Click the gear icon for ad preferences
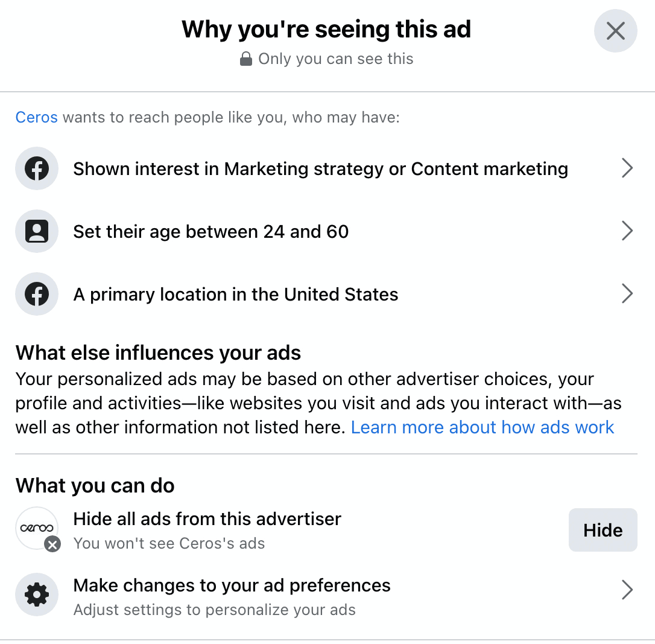This screenshot has height=644, width=655. (37, 595)
